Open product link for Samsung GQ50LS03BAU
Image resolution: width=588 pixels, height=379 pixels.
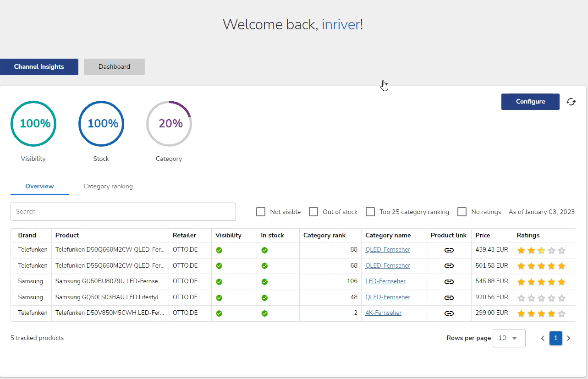pos(449,297)
